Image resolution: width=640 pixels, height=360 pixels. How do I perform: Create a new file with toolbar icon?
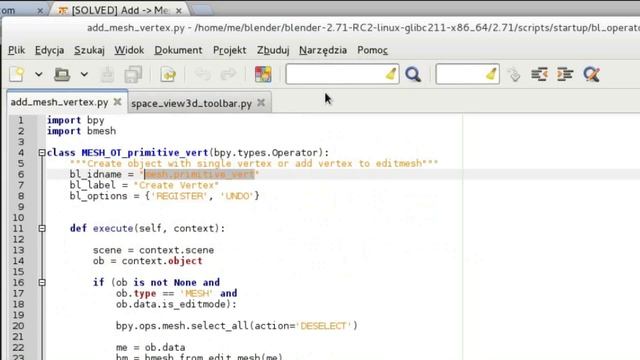[x=17, y=74]
